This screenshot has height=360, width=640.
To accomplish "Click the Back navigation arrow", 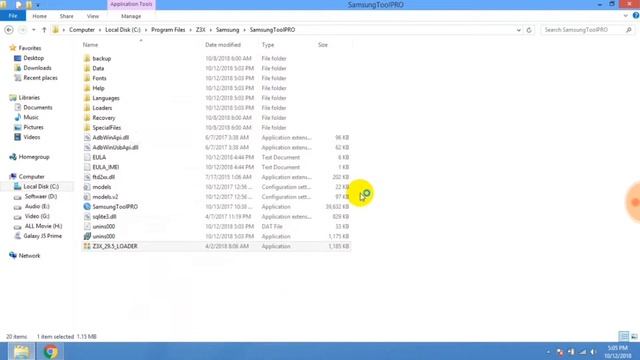I will (x=9, y=30).
